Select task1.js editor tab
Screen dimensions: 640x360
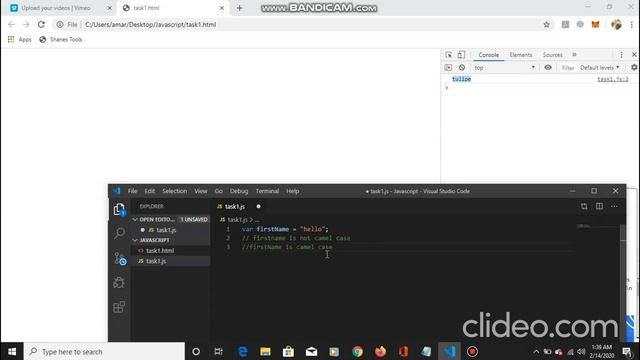tap(235, 207)
